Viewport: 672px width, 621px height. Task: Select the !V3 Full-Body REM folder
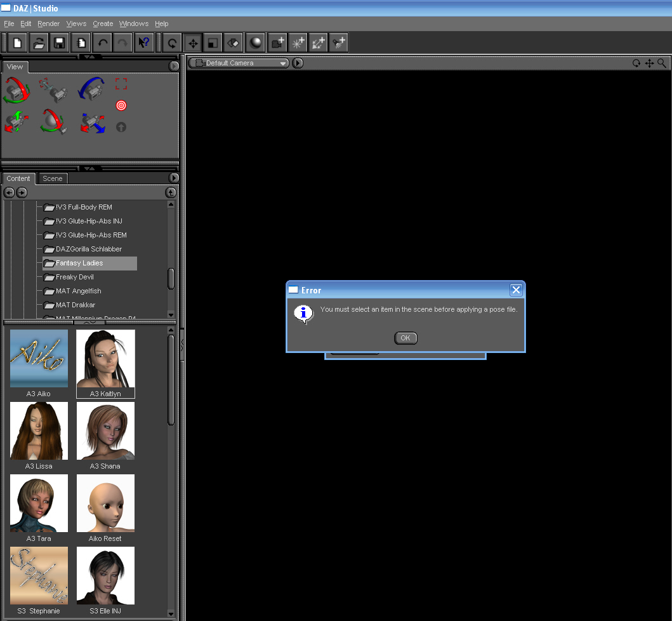(x=84, y=207)
